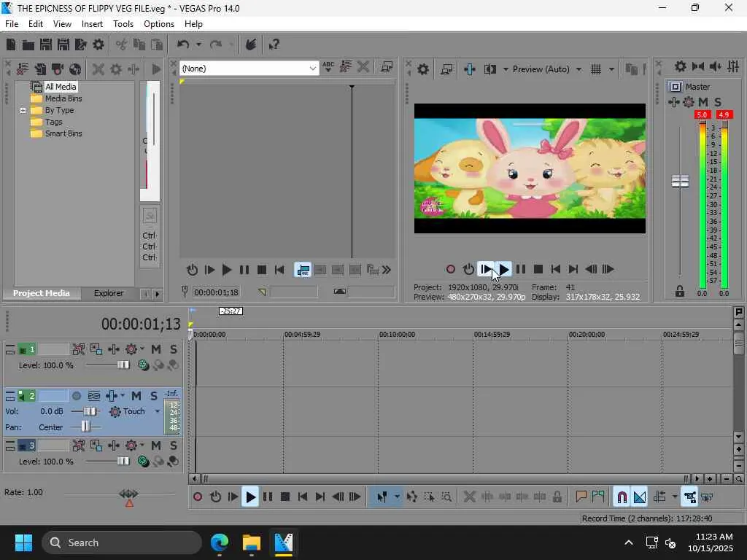Toggle the Enable Snapping magnet button

click(x=622, y=497)
